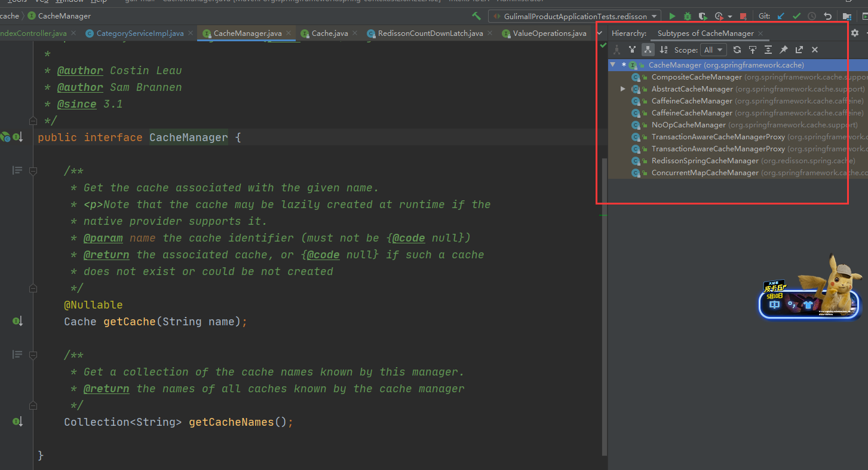Click implemented-method gutter icon beside getCacheNames
868x470 pixels.
(x=18, y=422)
